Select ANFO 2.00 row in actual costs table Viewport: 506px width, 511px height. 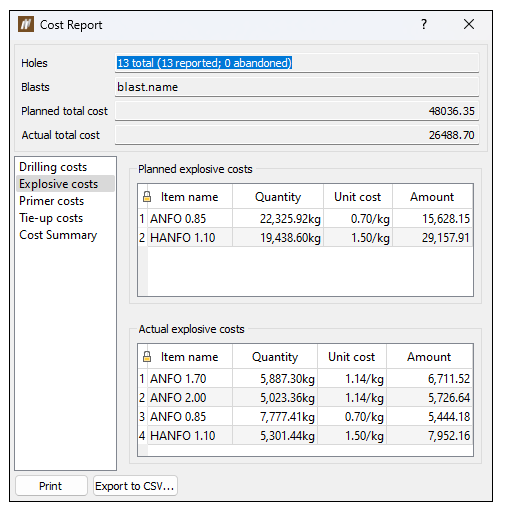tap(306, 397)
